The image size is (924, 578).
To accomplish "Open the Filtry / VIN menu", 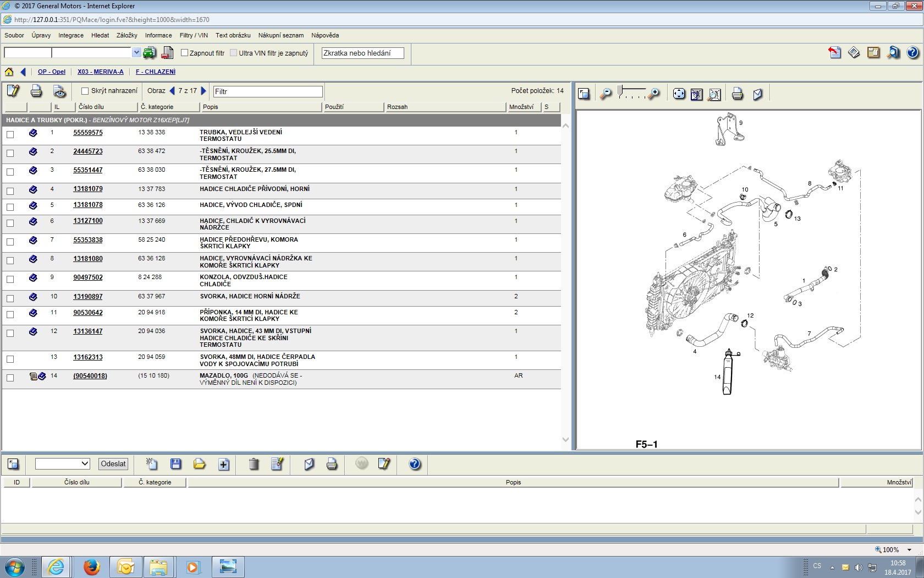I will tap(194, 35).
